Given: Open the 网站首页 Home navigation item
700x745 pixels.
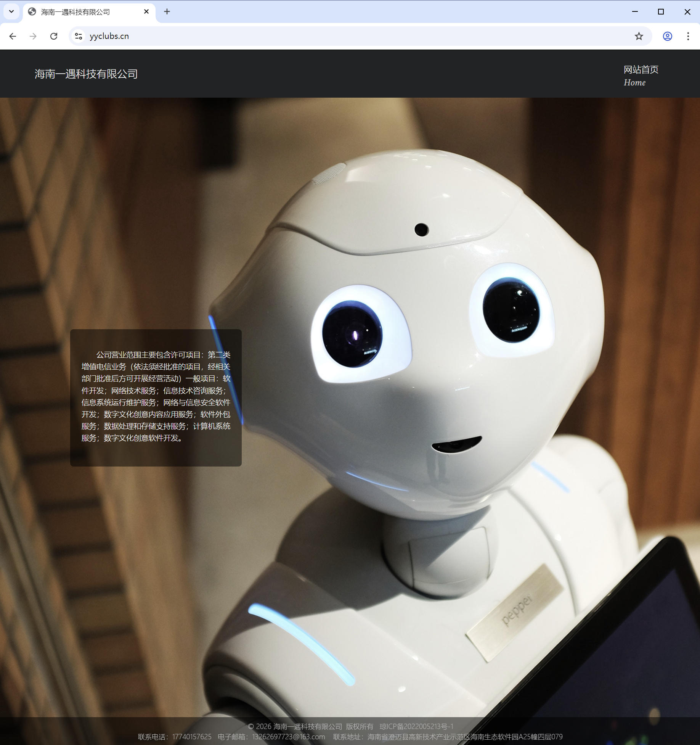Looking at the screenshot, I should coord(641,76).
